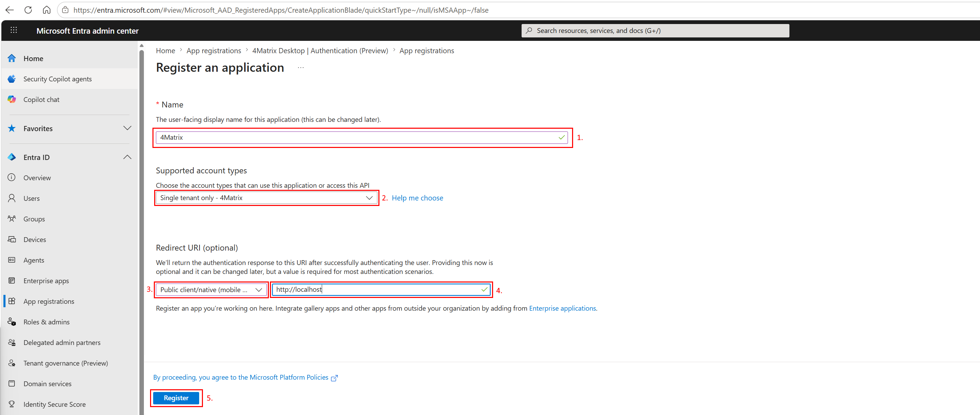This screenshot has height=415, width=980.
Task: Go to browser home page icon
Action: [46, 10]
